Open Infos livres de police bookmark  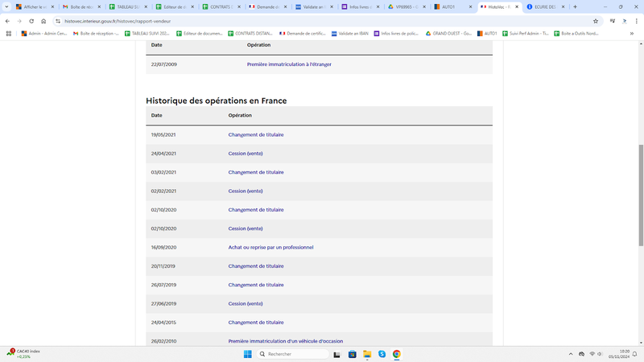click(x=396, y=34)
